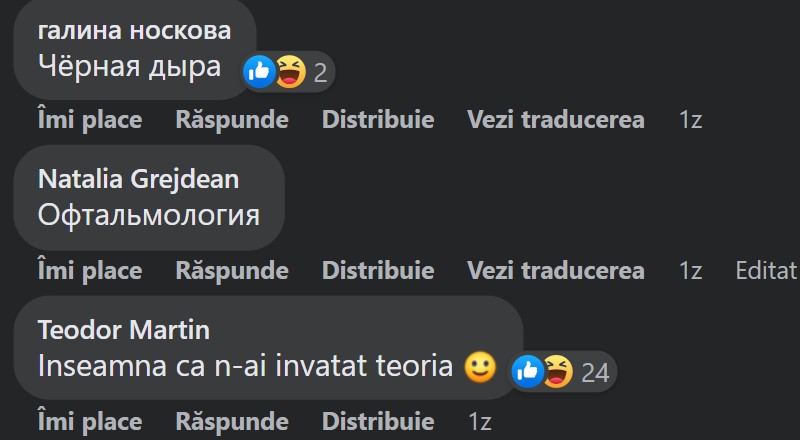
Task: Hit Îmi place under Teodor Martin's comment
Action: coord(89,420)
